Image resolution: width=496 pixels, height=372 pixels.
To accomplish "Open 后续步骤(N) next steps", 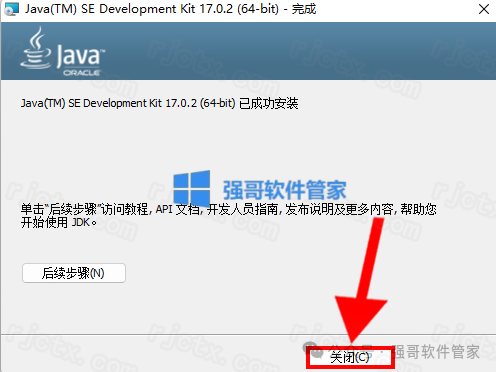I will click(74, 273).
